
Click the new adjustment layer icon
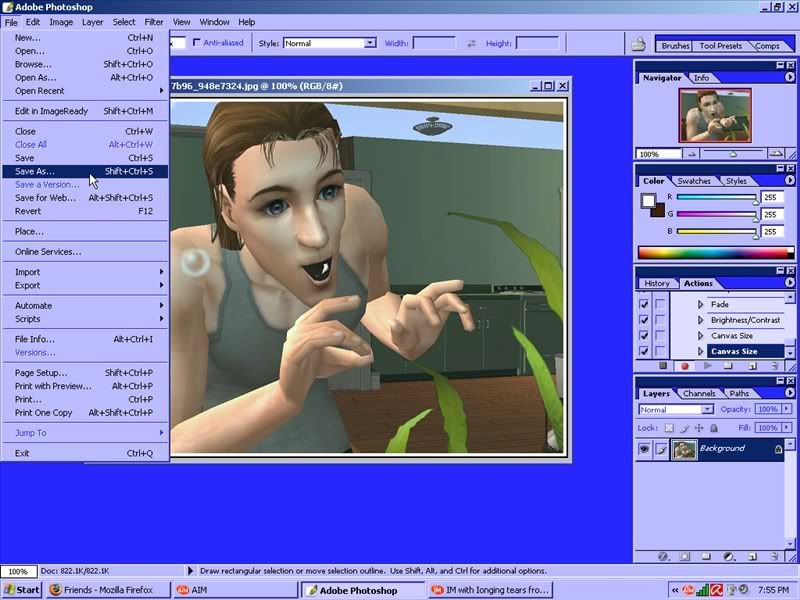[730, 556]
